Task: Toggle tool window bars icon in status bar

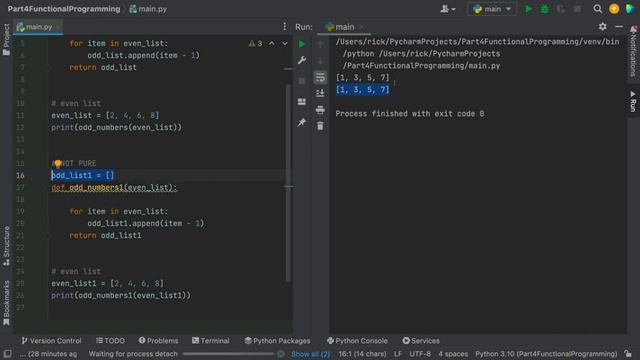Action: pos(7,353)
